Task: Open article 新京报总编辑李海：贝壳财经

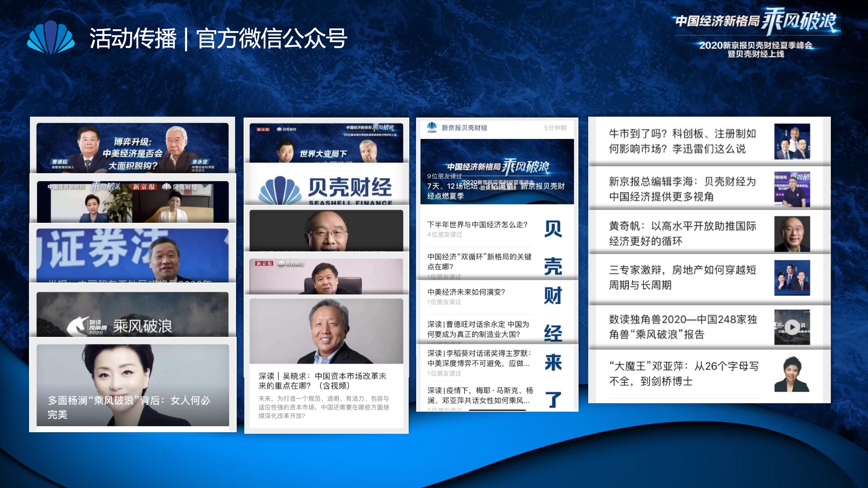Action: pos(682,189)
